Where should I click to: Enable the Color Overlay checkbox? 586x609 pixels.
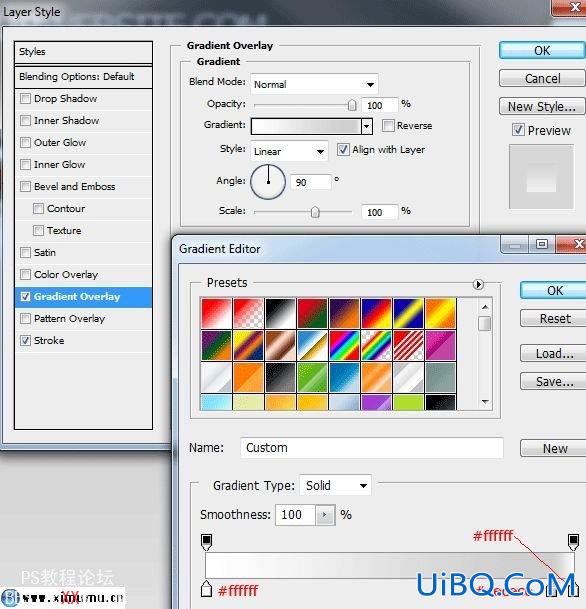(x=25, y=275)
